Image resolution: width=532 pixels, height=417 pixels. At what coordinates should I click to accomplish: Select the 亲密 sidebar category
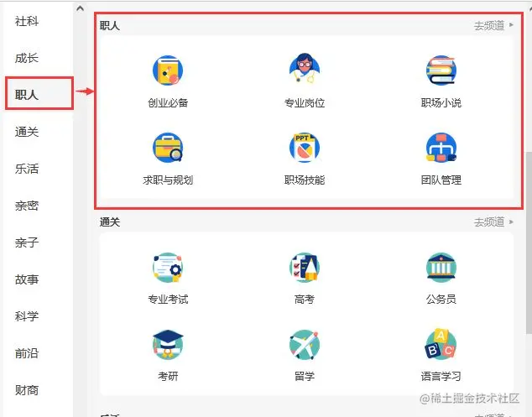(27, 206)
